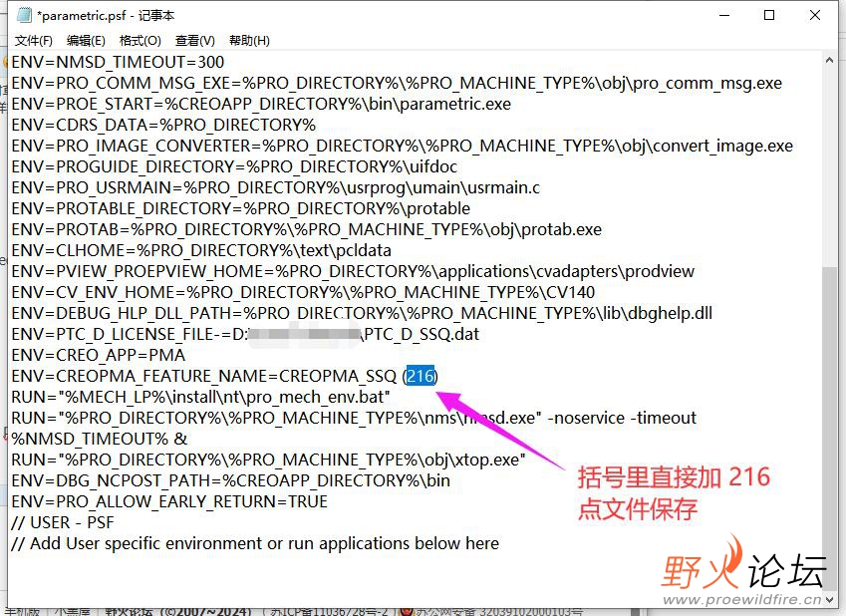Click the ENV=CV_ENV_HOME line
Image resolution: width=846 pixels, height=616 pixels.
[303, 292]
